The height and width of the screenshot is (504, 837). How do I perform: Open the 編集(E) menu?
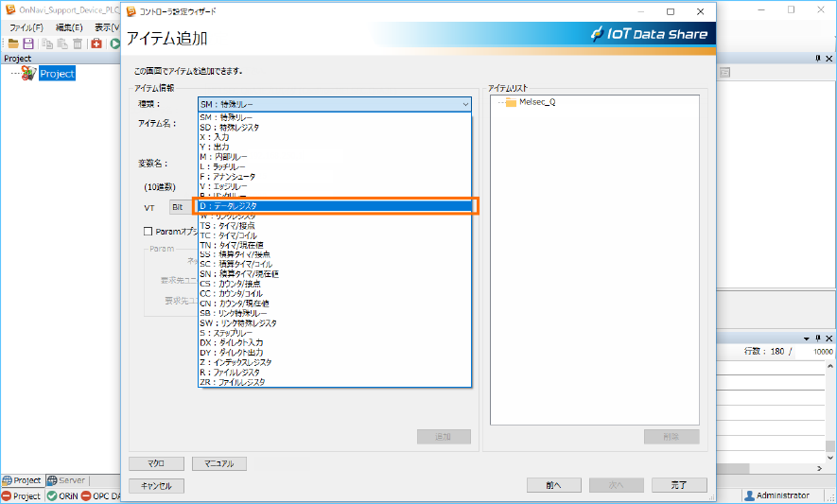coord(70,27)
